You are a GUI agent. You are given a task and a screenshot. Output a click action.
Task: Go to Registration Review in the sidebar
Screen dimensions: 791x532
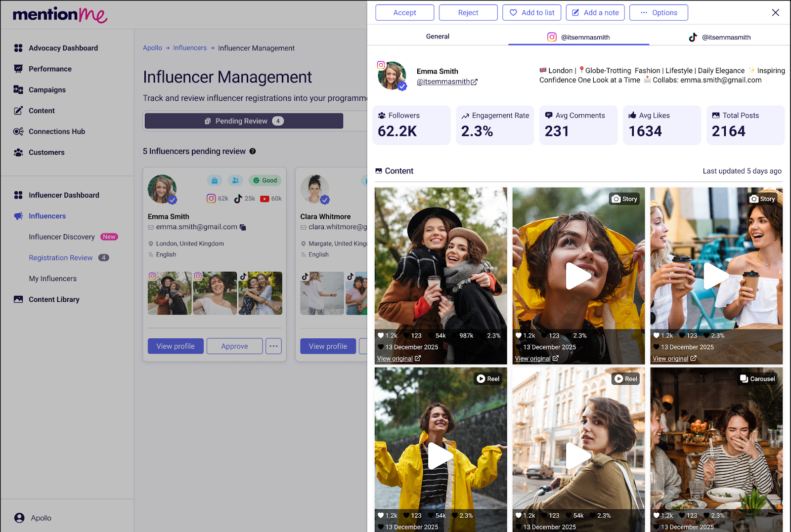(x=60, y=257)
